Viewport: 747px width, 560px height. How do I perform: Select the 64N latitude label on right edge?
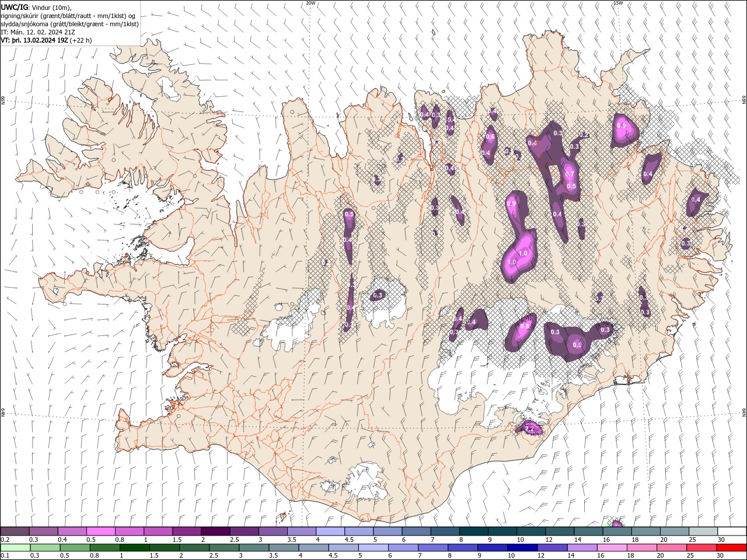click(x=744, y=412)
